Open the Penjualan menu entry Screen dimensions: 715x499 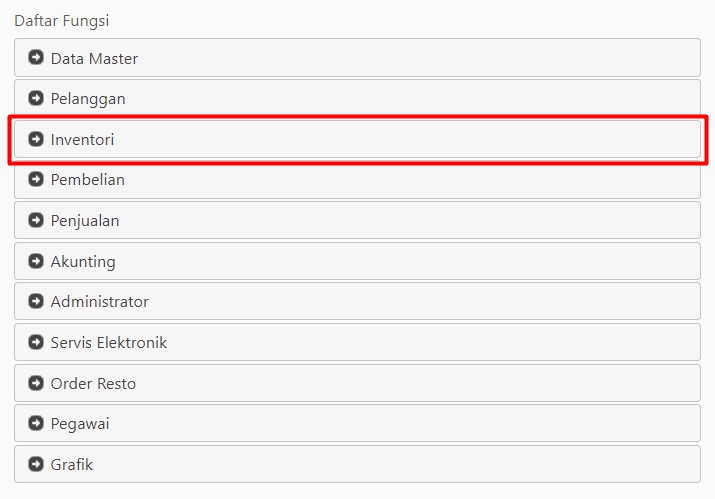(358, 220)
